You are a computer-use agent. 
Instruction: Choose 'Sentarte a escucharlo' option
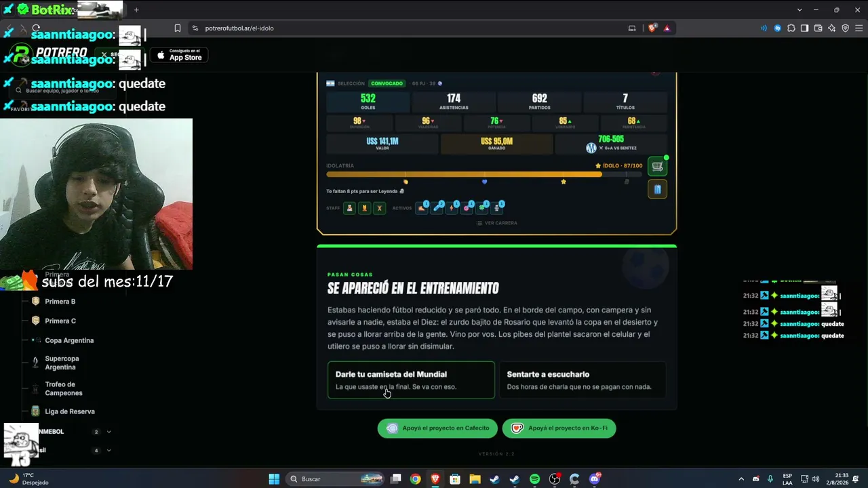click(x=583, y=380)
